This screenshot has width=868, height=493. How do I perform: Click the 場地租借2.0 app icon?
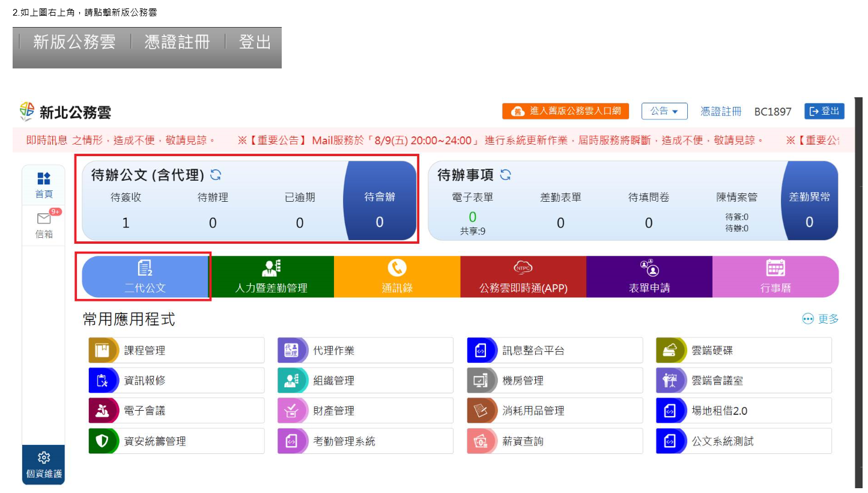670,411
